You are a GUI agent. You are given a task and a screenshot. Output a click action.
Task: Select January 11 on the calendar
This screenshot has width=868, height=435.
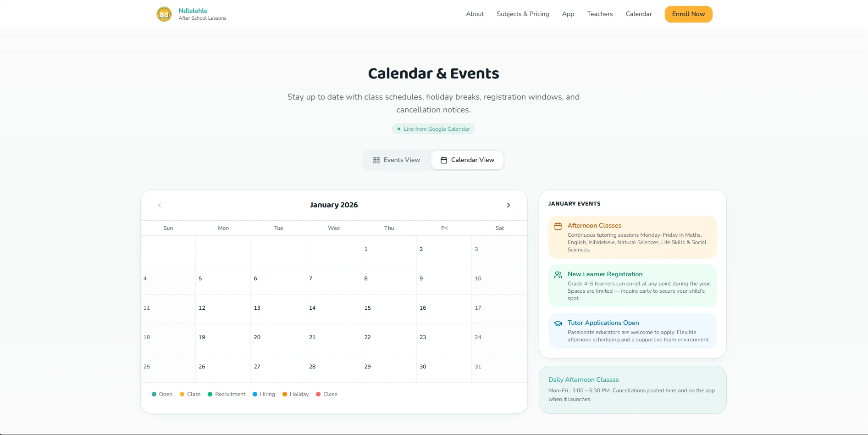pos(168,309)
